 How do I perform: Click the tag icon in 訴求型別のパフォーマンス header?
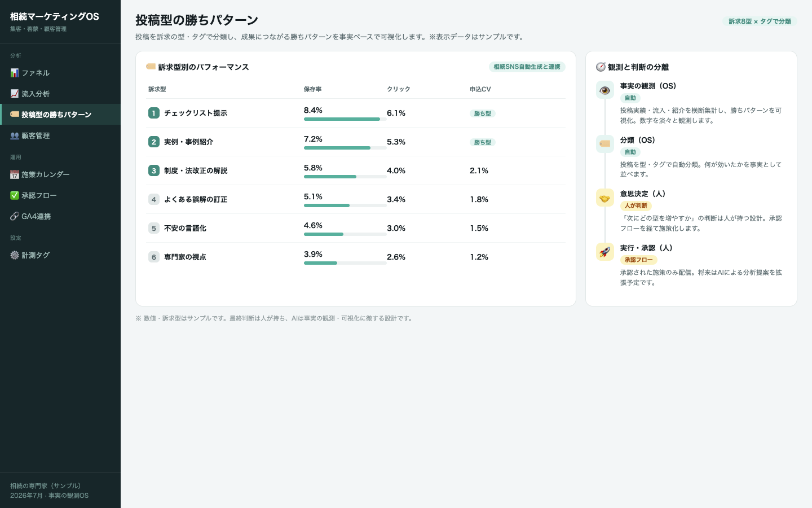(x=151, y=67)
